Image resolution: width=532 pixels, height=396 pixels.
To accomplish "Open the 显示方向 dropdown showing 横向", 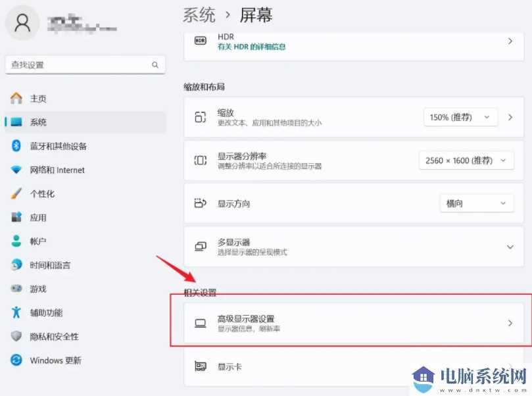I will (475, 203).
